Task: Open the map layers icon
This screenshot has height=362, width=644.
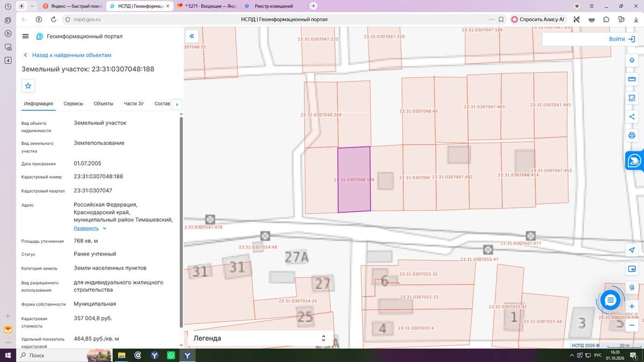Action: [632, 60]
